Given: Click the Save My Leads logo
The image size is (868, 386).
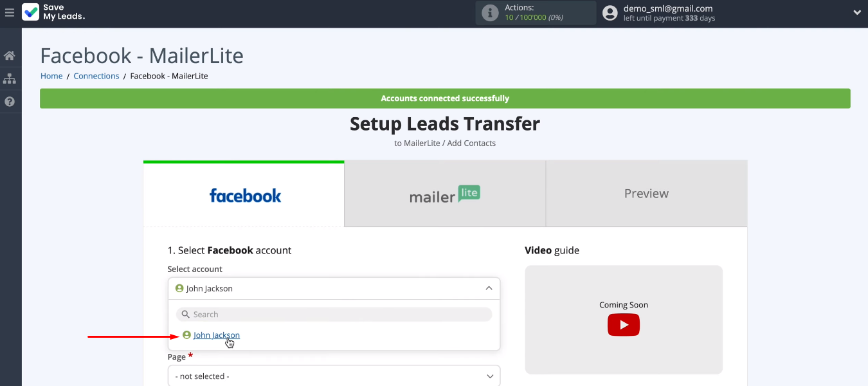Looking at the screenshot, I should click(x=54, y=12).
